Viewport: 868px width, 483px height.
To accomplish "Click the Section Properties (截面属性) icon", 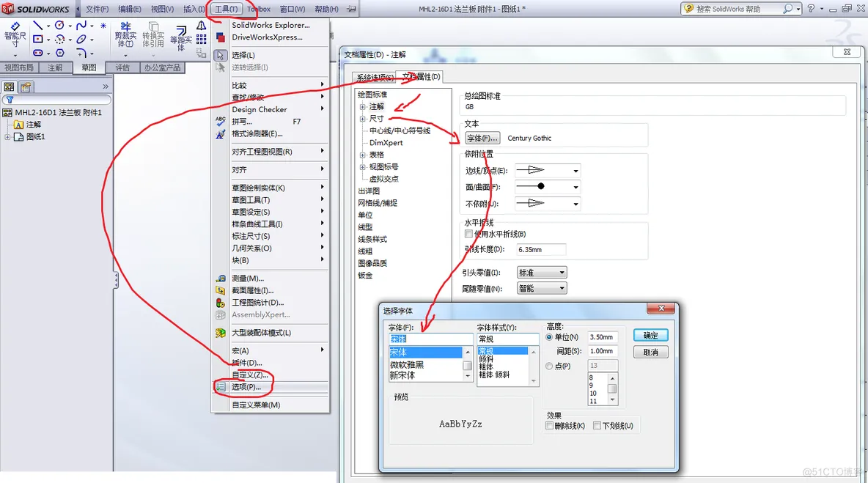I will (x=221, y=290).
